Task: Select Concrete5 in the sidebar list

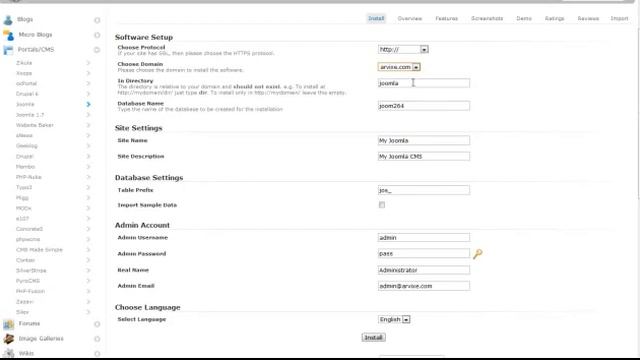Action: coord(29,229)
